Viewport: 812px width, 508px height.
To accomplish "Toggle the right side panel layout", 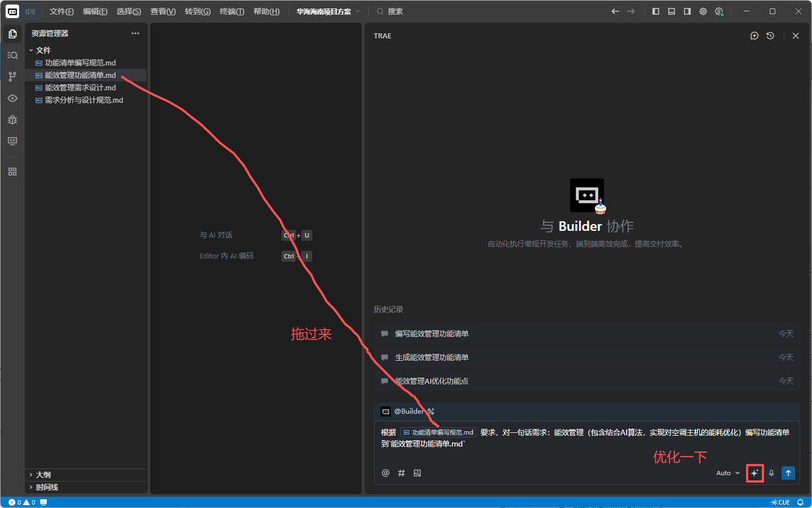I will click(687, 11).
